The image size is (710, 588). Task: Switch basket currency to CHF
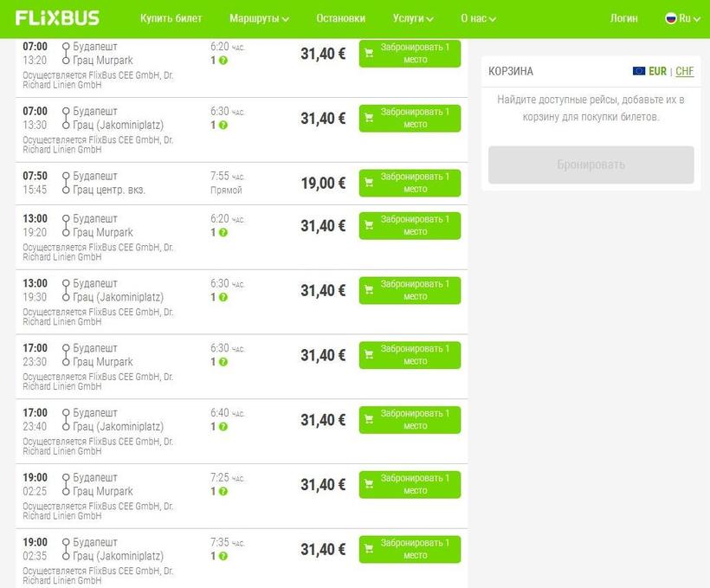tap(685, 71)
